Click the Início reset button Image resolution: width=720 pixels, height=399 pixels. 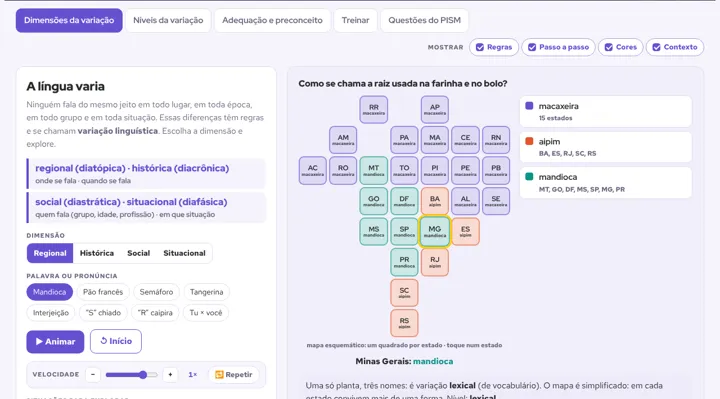[x=116, y=341]
